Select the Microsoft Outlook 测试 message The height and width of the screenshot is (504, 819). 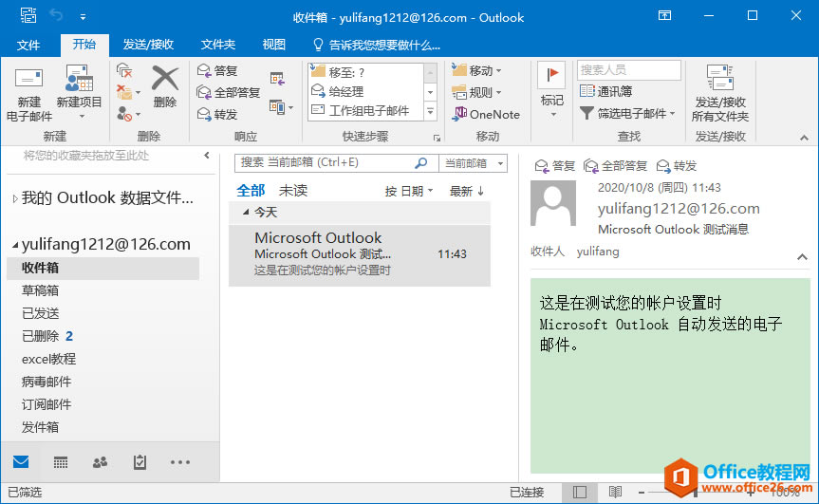pos(360,255)
